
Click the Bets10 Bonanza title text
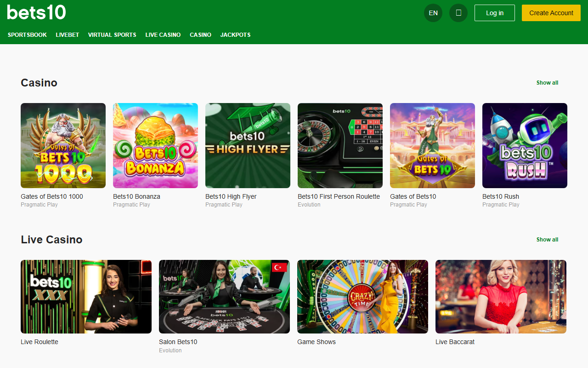(x=136, y=196)
